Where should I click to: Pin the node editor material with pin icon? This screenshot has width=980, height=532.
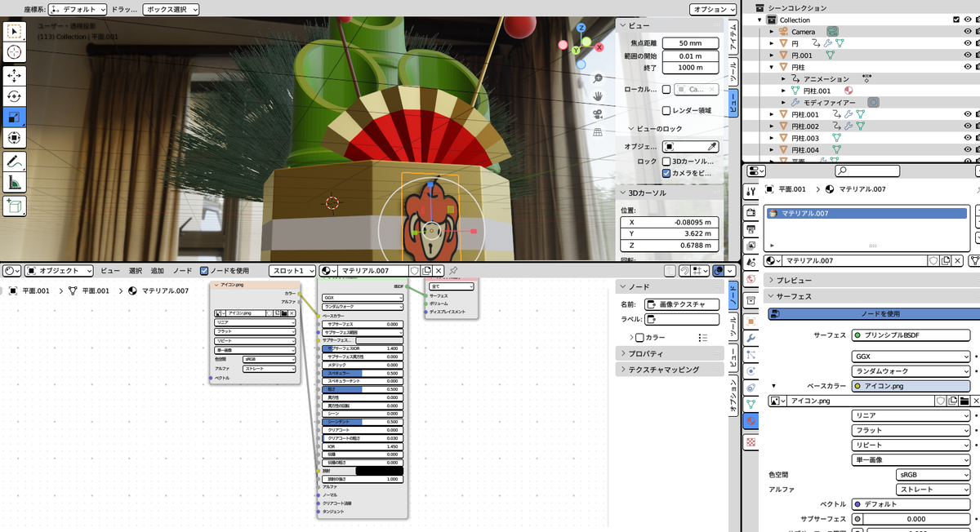(x=453, y=270)
